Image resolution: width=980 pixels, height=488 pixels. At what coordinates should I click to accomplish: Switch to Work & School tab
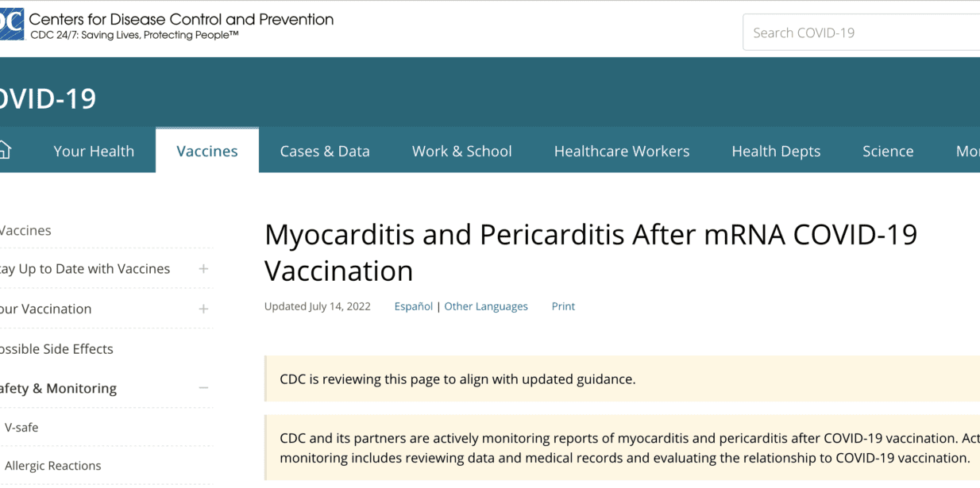click(461, 151)
